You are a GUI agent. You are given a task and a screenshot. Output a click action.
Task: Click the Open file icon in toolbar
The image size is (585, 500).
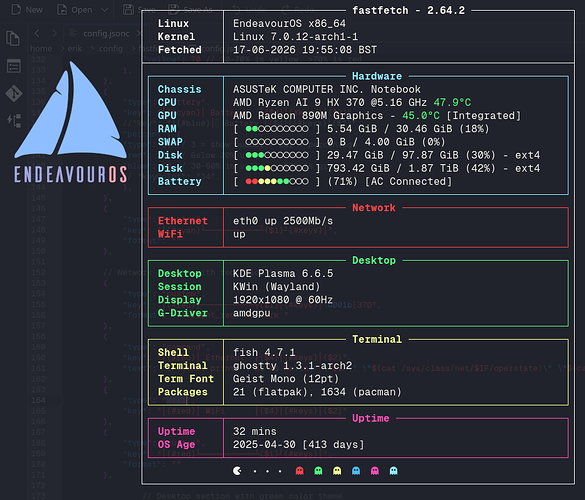pyautogui.click(x=62, y=9)
